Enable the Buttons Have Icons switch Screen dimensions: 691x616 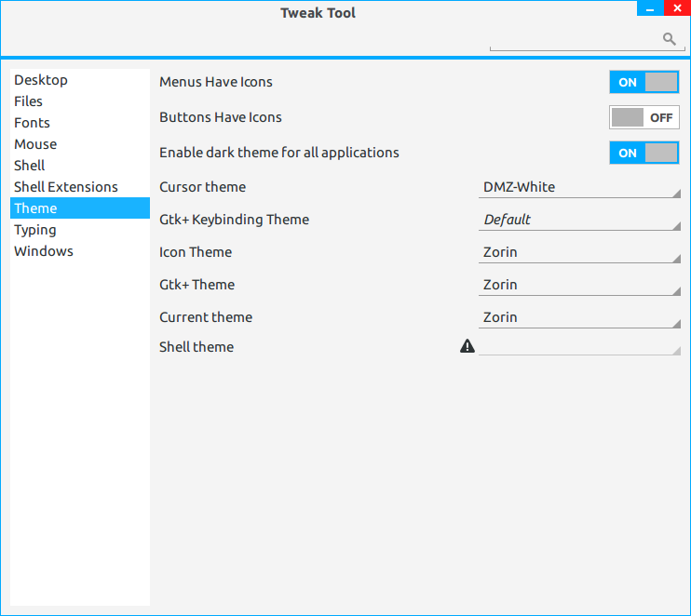pyautogui.click(x=644, y=117)
